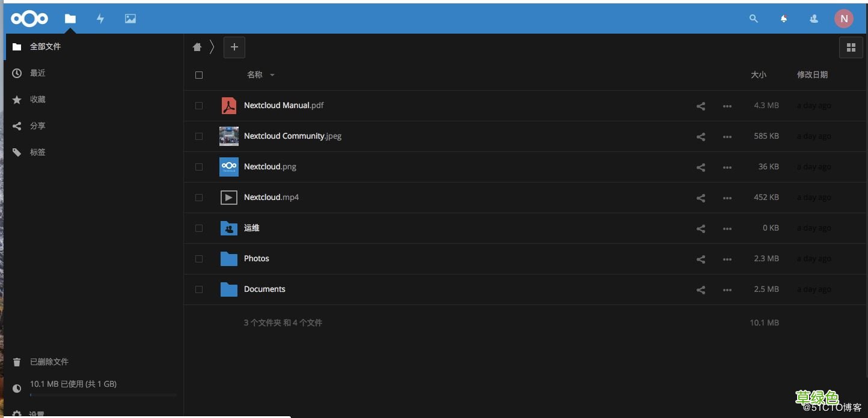Open the Photos folder by name
The image size is (868, 418).
tap(257, 259)
